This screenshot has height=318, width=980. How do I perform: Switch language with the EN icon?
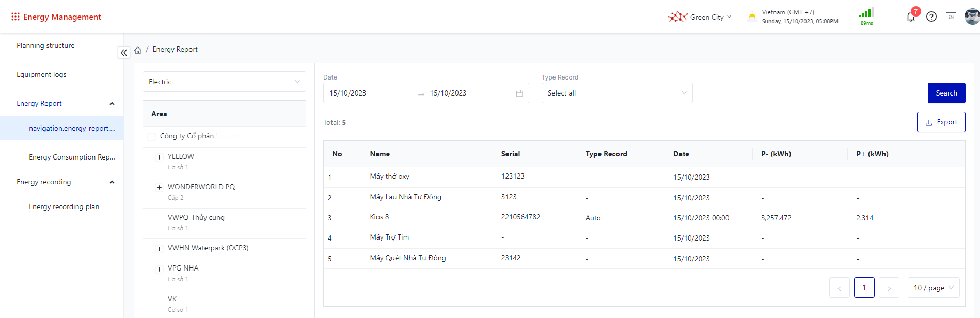[x=951, y=17]
